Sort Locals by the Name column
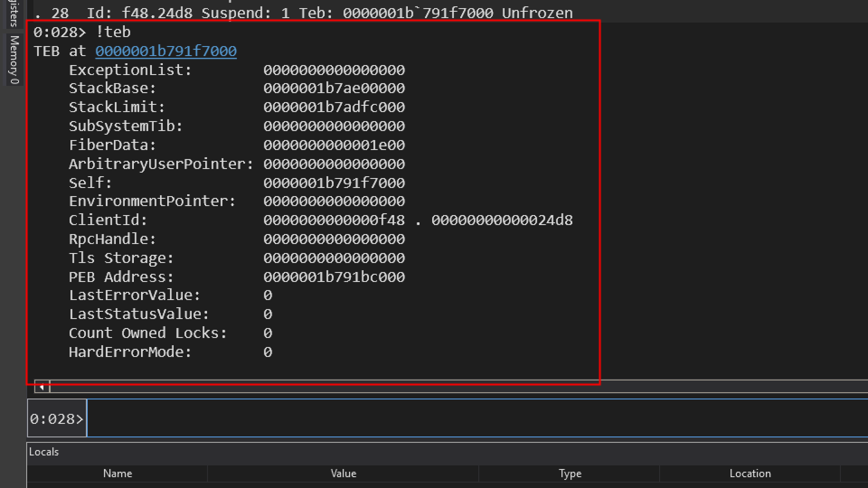The image size is (868, 488). tap(118, 474)
